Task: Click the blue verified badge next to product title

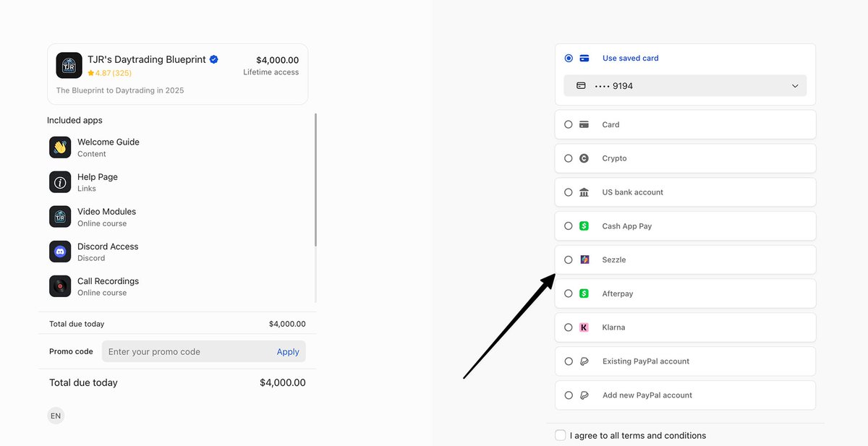Action: tap(214, 59)
